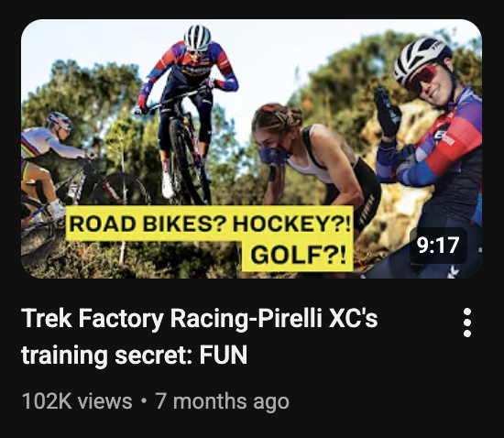Click the yellow "GOLF?!" caption
This screenshot has height=438, width=504.
[298, 255]
